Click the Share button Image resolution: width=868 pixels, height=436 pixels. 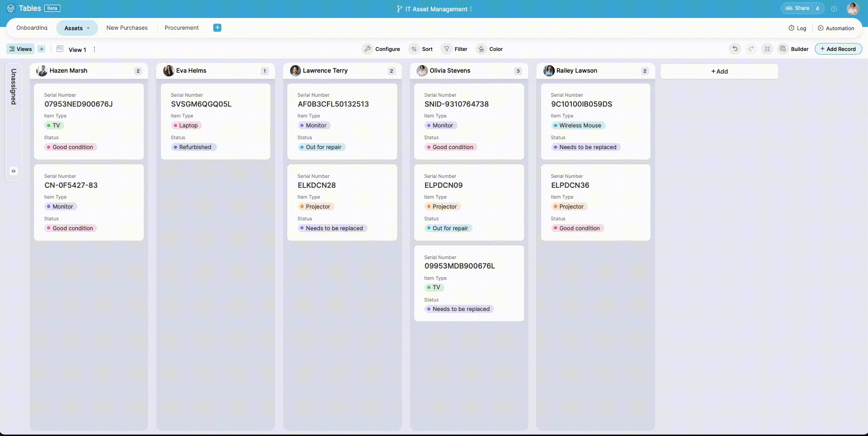(802, 8)
